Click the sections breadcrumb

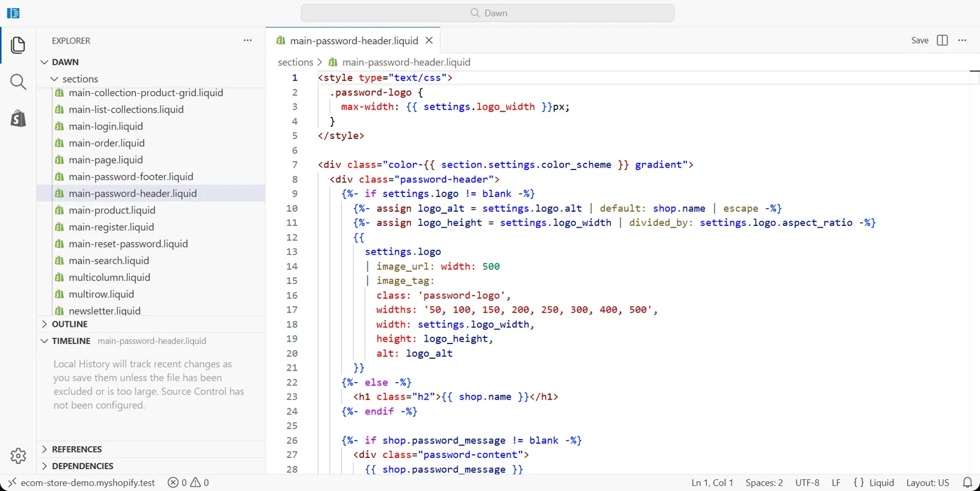[295, 62]
